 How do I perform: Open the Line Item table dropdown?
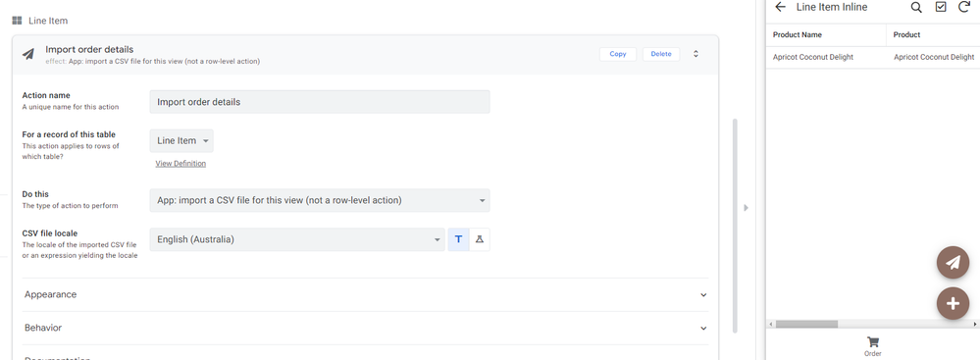click(181, 140)
